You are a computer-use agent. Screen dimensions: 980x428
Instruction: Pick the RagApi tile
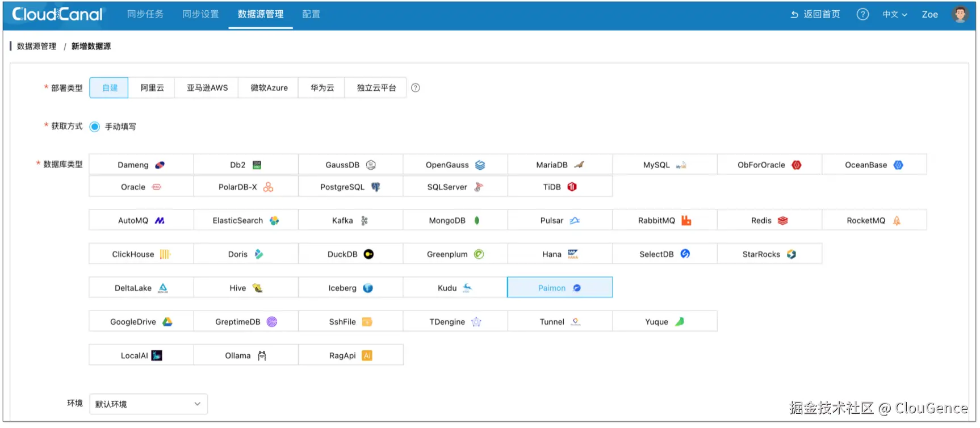pos(351,355)
